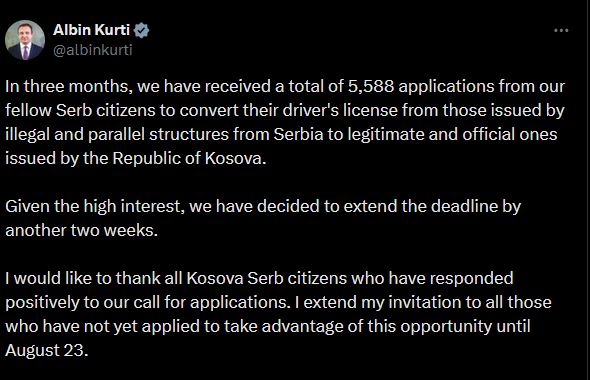Click the phrase 'another two weeks.'

click(82, 230)
